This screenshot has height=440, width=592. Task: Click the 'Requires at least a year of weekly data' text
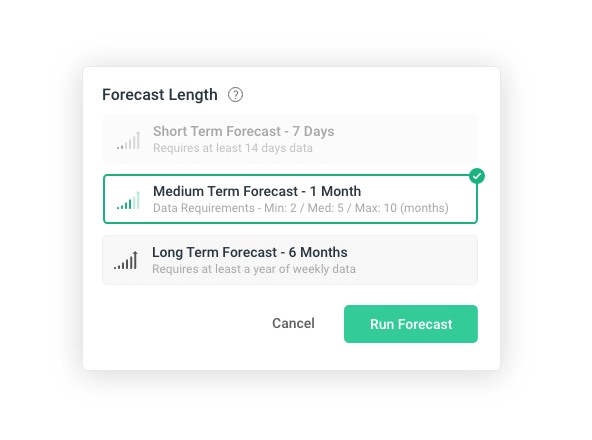[254, 269]
